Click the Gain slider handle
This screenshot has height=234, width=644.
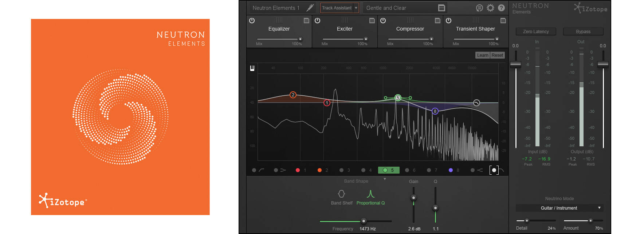pyautogui.click(x=413, y=198)
